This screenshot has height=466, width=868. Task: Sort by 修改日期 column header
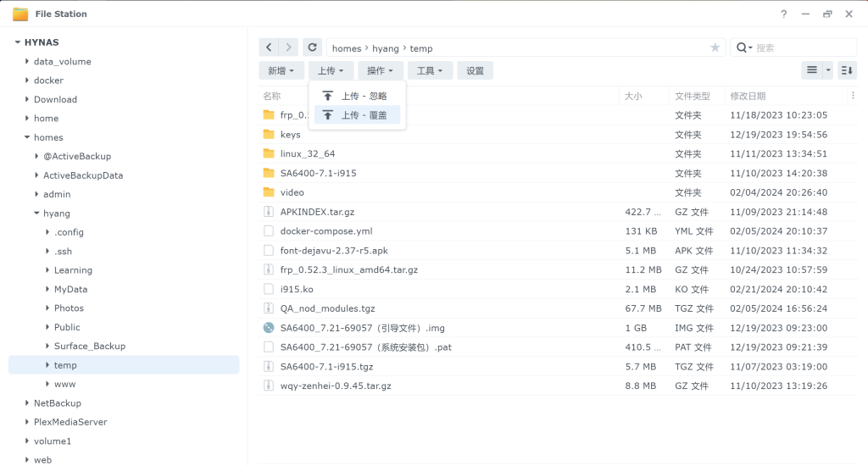coord(748,96)
